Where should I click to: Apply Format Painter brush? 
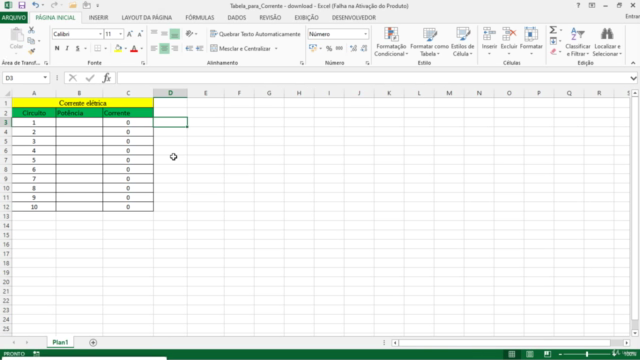(x=31, y=51)
